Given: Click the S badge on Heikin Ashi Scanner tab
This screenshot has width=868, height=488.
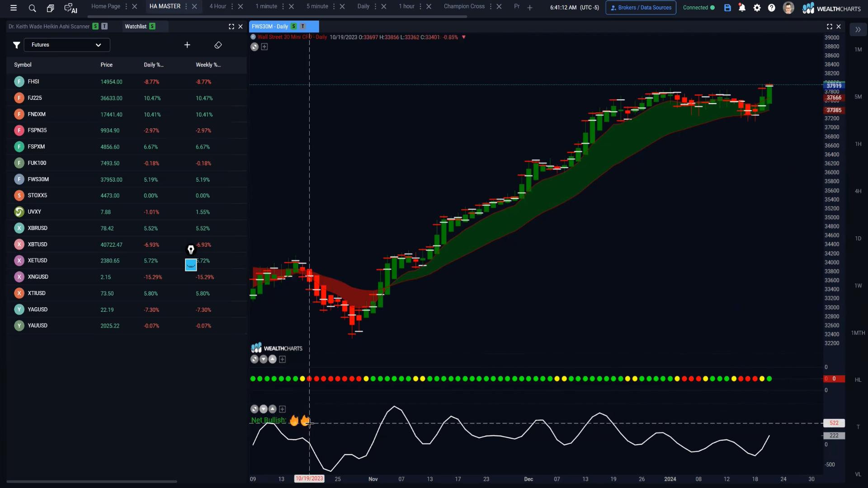Looking at the screenshot, I should click(95, 26).
